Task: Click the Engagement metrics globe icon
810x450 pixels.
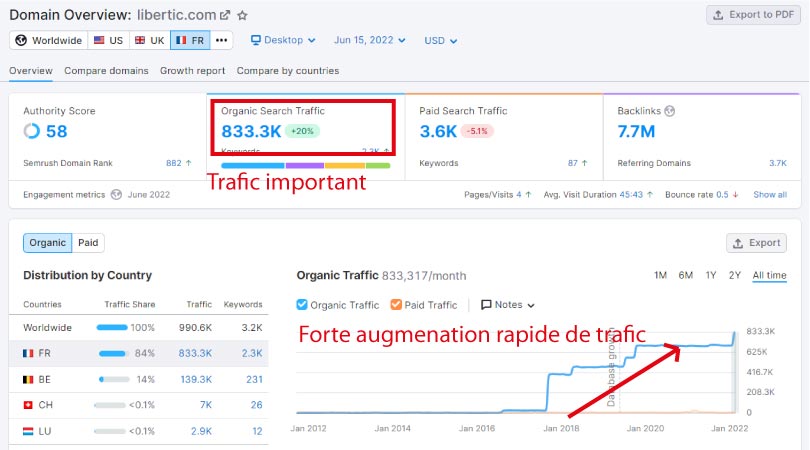Action: (117, 195)
